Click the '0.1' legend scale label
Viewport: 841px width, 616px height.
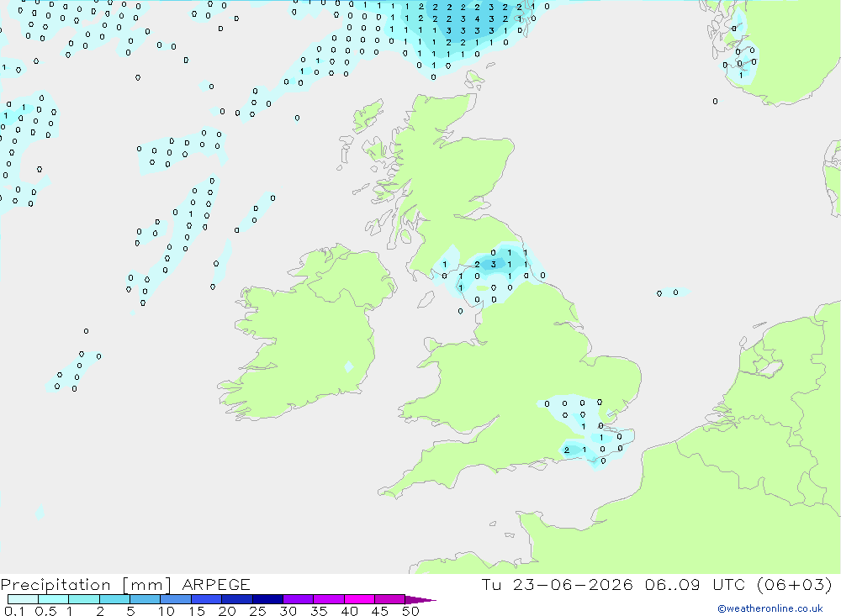coord(14,611)
